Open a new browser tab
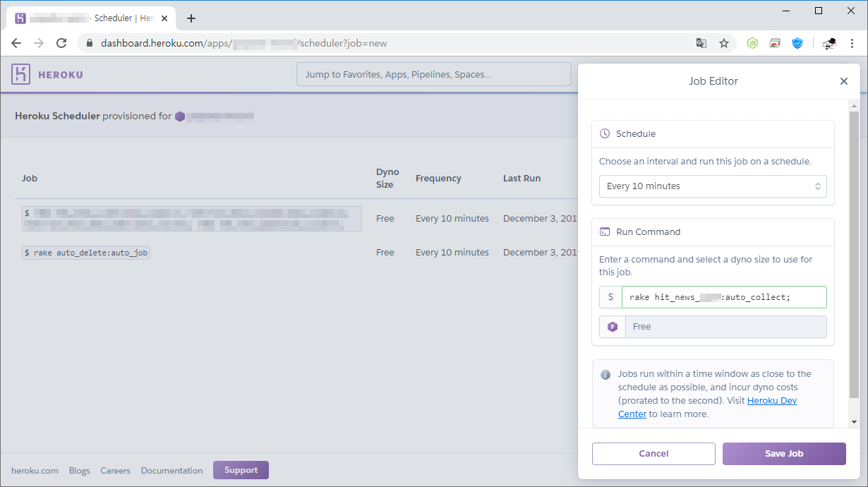 [191, 18]
